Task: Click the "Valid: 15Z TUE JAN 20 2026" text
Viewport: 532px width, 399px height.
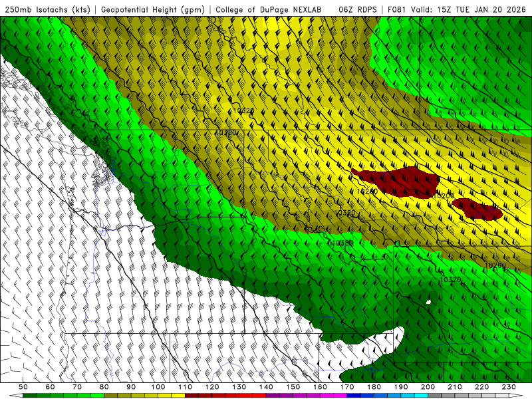Action: click(468, 9)
